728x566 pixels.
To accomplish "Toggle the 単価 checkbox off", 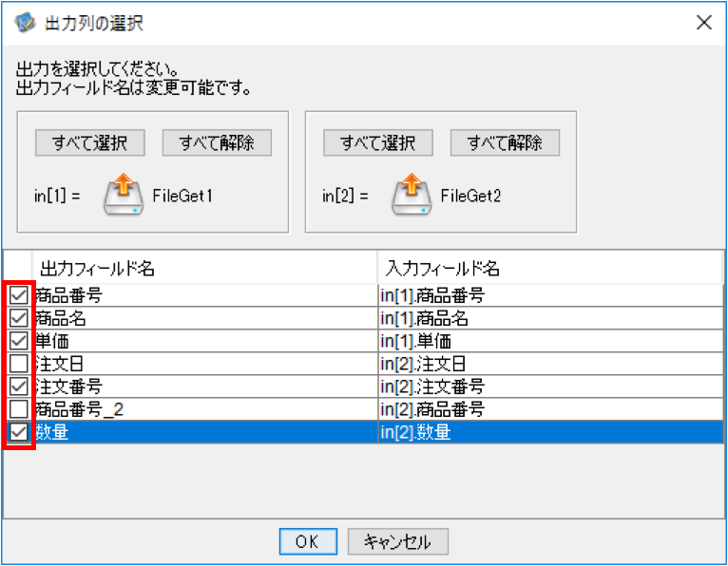I will click(19, 341).
